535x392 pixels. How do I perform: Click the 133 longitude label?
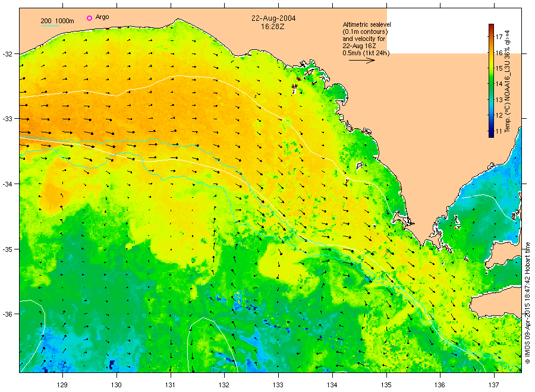point(278,385)
